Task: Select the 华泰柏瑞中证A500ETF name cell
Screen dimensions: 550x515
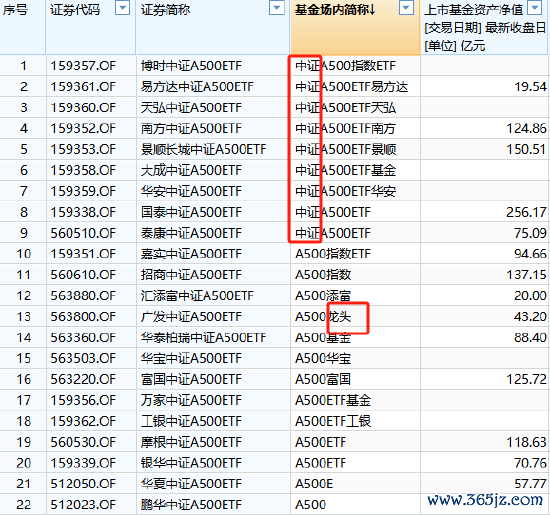Action: 213,337
